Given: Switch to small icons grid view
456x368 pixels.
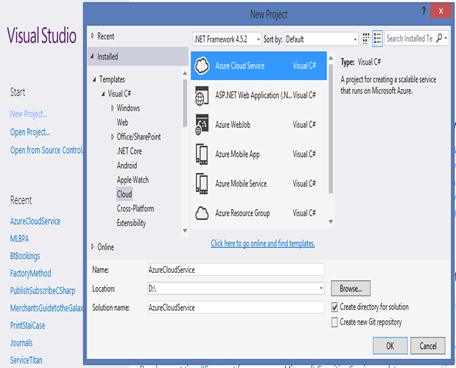Looking at the screenshot, I should pyautogui.click(x=366, y=39).
